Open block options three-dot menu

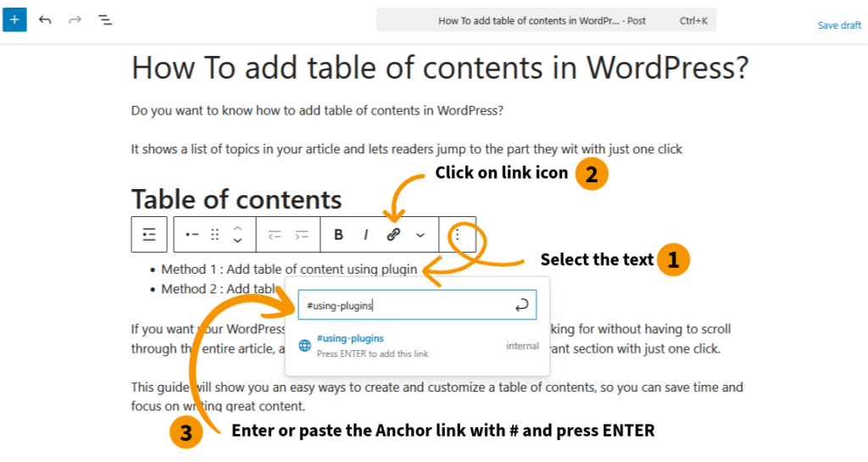(457, 235)
